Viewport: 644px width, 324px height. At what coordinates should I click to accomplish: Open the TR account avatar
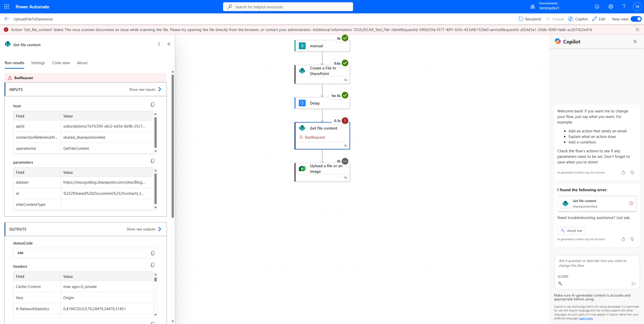click(637, 7)
